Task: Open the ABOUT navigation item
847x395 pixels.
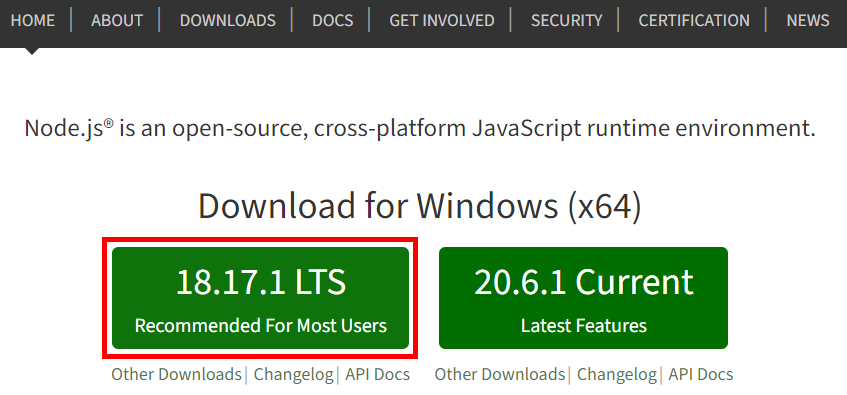Action: [117, 21]
